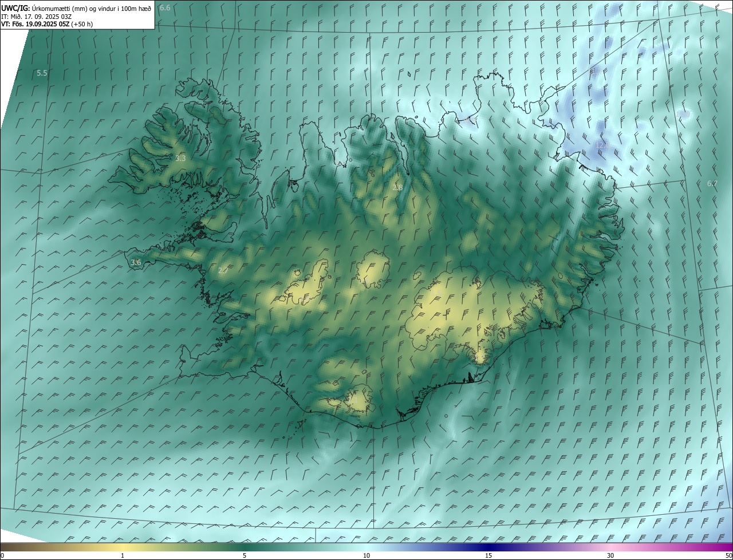Click the 15 tick label on the color scale
Screen dimensions: 733x560
click(488, 556)
